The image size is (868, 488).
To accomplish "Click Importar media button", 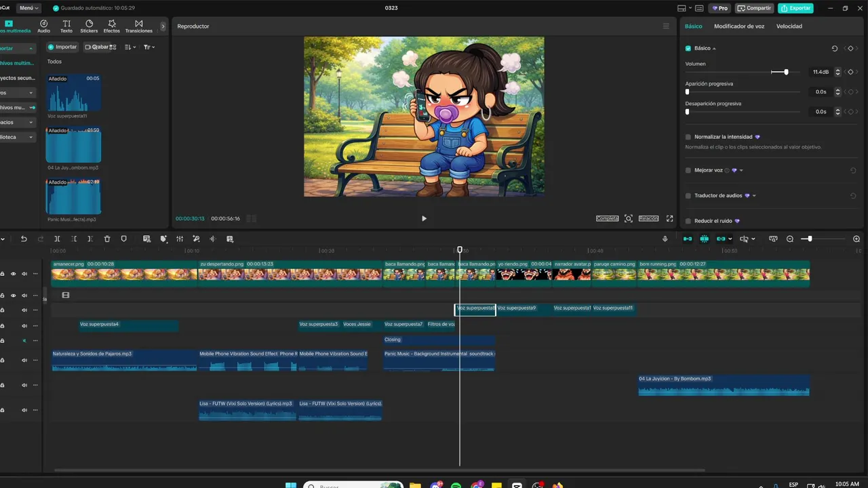I will click(x=62, y=47).
